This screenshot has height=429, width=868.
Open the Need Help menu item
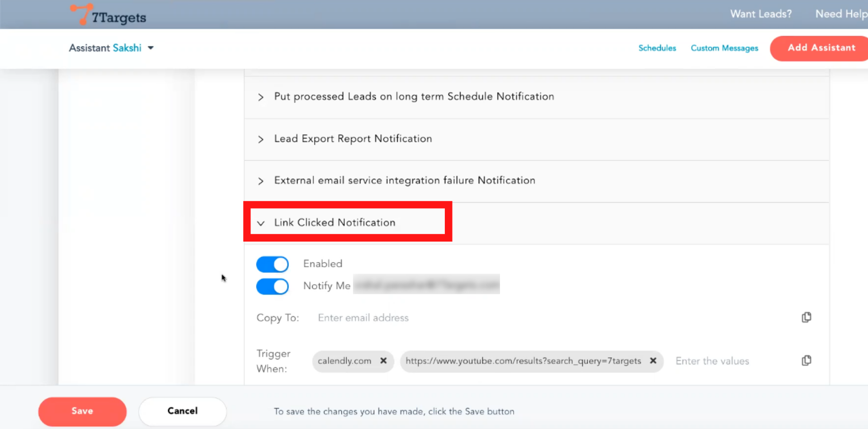840,14
